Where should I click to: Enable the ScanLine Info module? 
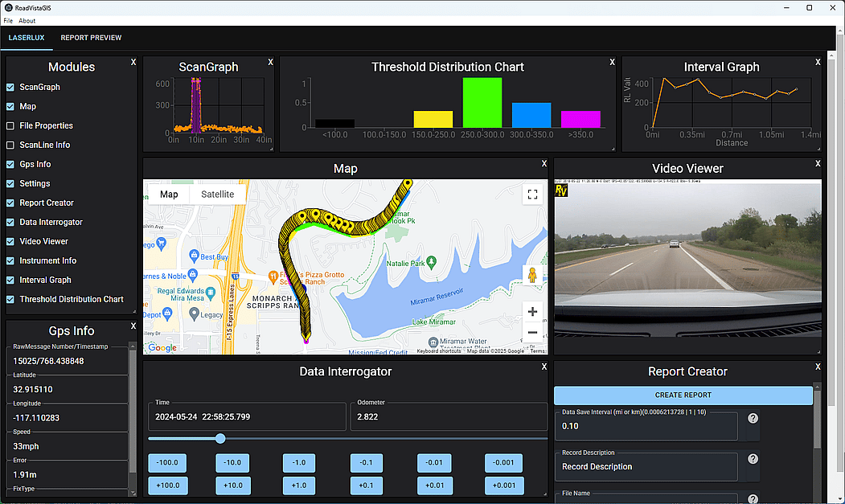click(10, 145)
